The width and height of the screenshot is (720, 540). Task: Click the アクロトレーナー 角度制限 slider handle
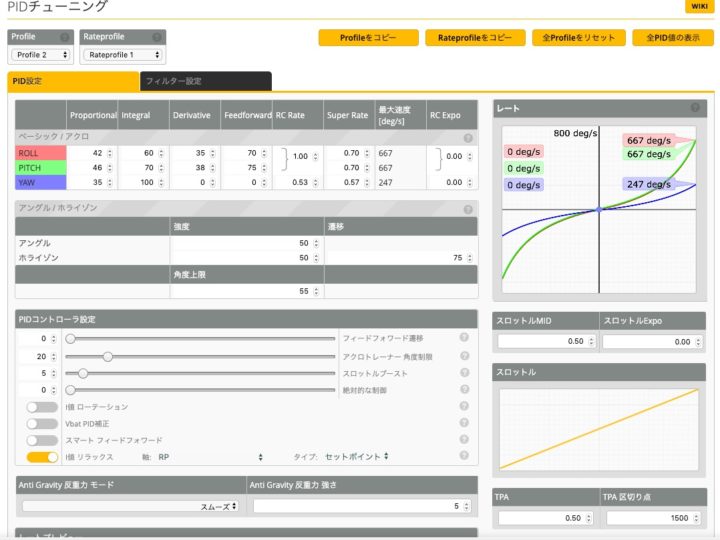(x=107, y=356)
